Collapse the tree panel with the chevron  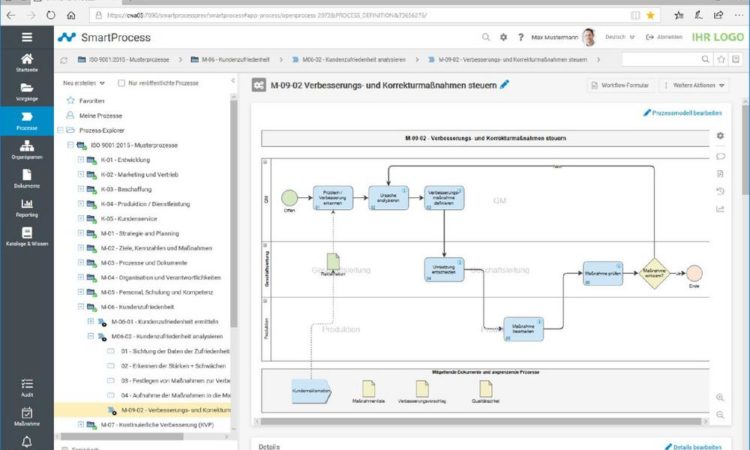[x=233, y=81]
